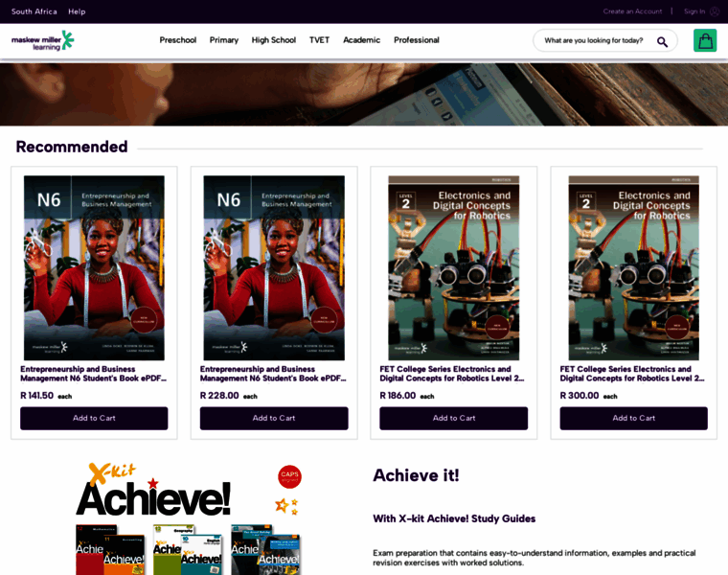Open cover image of R 228.00 Entrepreneurship book
728x575 pixels.
pos(274,268)
